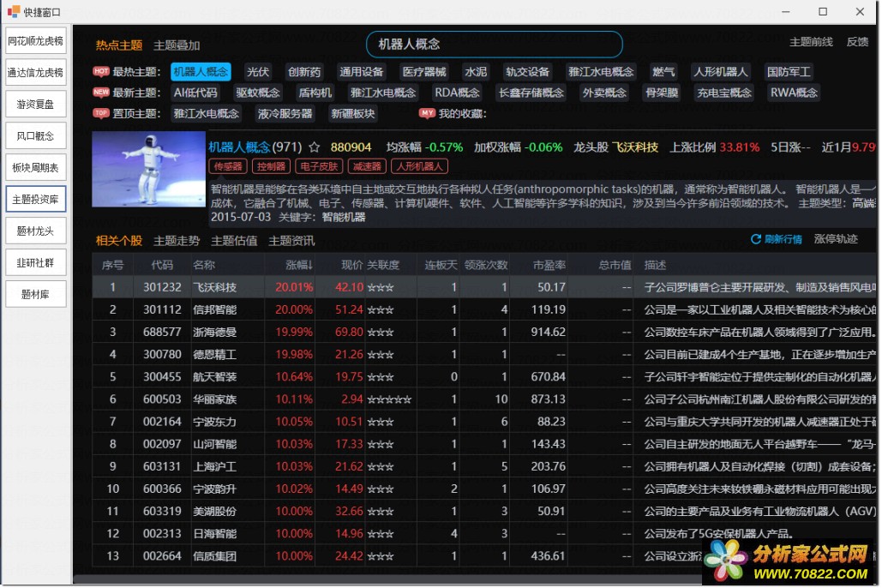
Task: Open 题材龙头 sidebar button
Action: (x=36, y=231)
